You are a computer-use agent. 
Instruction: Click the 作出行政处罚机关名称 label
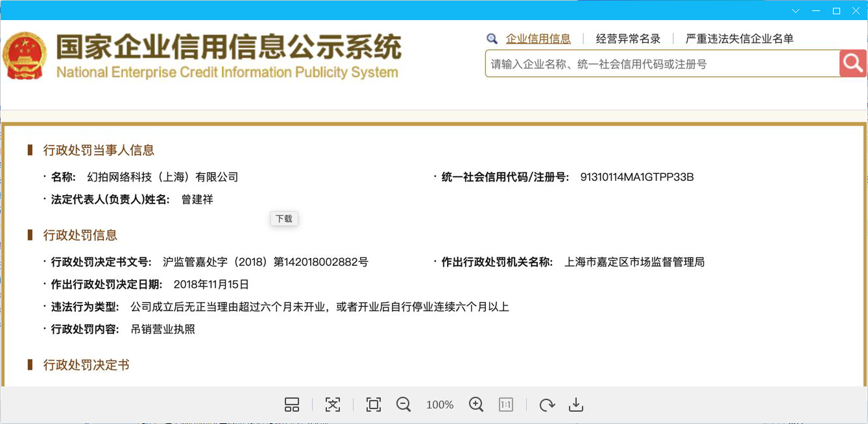click(x=498, y=263)
